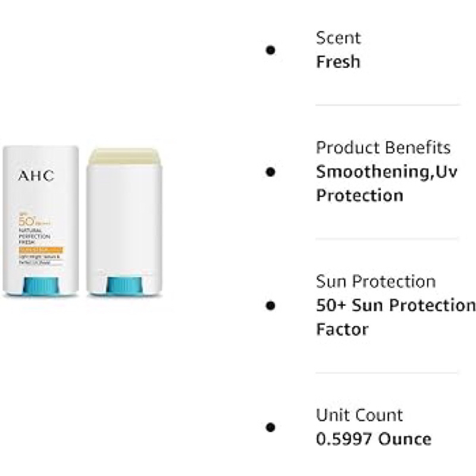Click the 50+ Sun Protection Factor value
This screenshot has width=476, height=476.
pyautogui.click(x=396, y=317)
